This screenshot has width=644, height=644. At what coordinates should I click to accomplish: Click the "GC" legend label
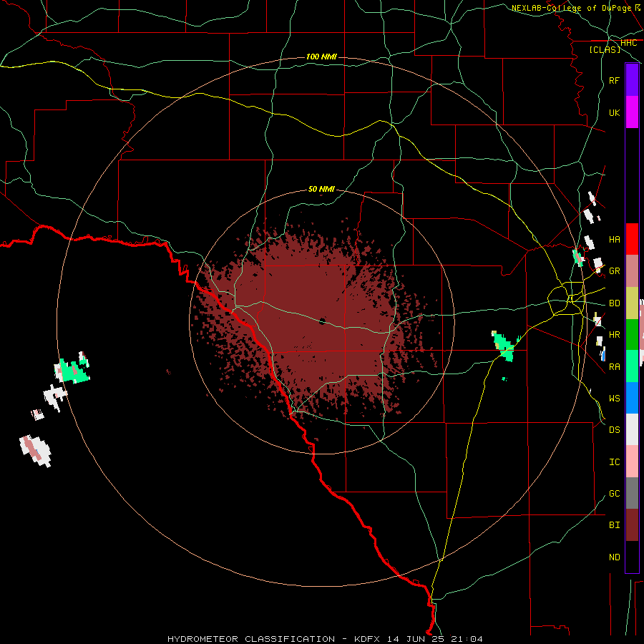coord(614,494)
